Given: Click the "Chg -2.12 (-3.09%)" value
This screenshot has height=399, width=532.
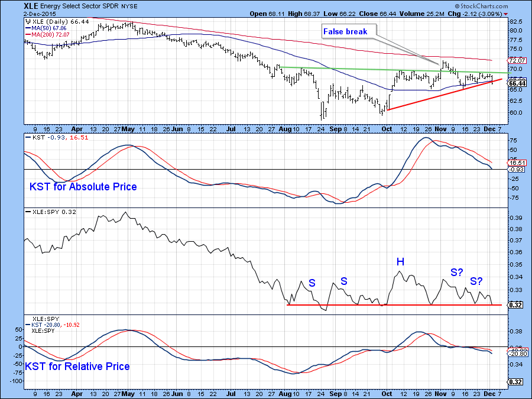Looking at the screenshot, I should coord(475,14).
